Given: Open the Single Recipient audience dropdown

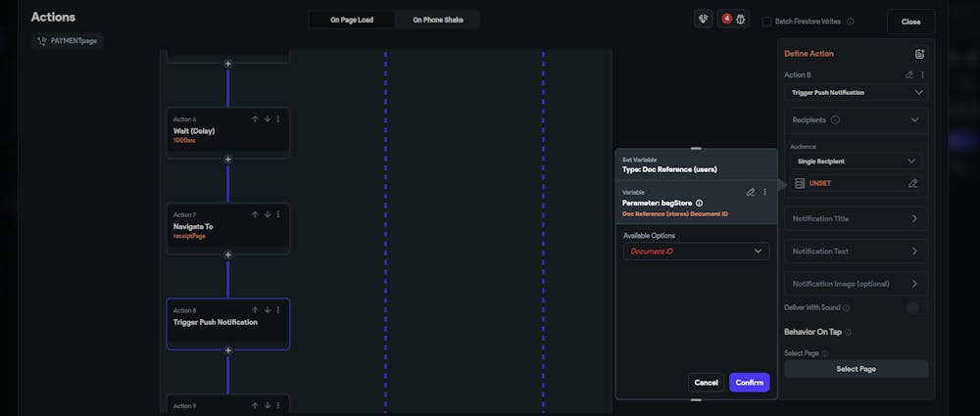Looking at the screenshot, I should (x=856, y=162).
